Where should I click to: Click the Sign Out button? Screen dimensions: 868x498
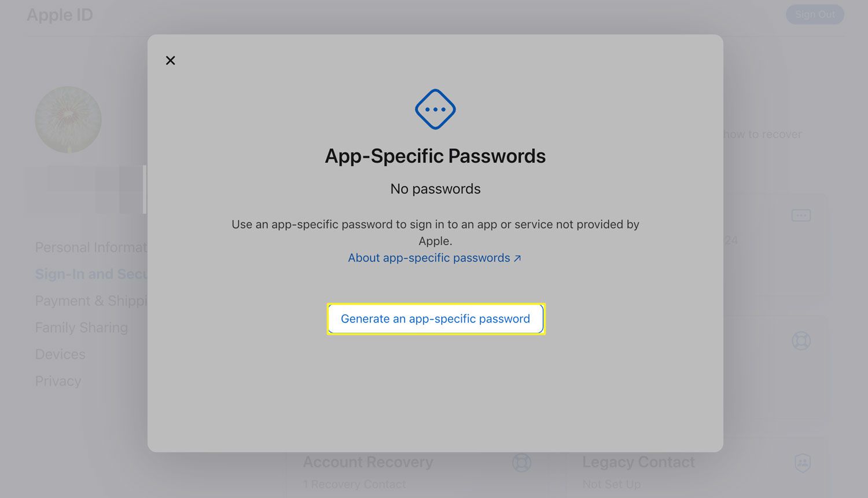click(x=814, y=14)
